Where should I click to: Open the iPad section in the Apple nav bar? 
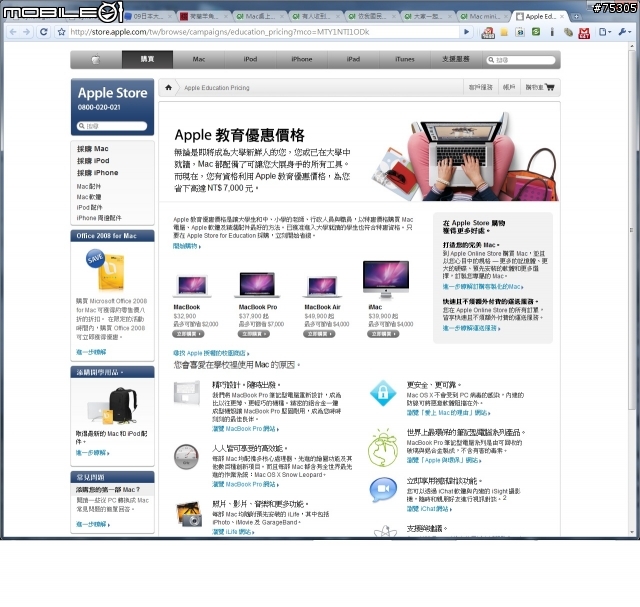[353, 60]
